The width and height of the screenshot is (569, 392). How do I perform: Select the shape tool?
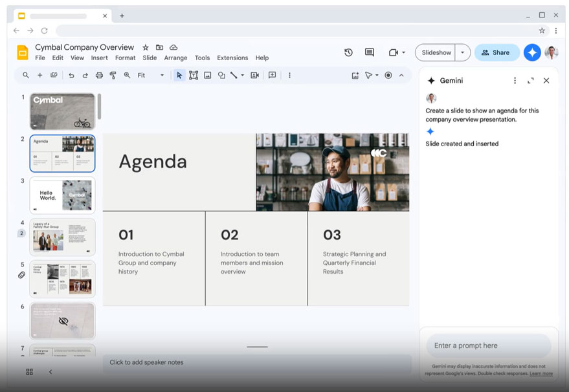(221, 75)
